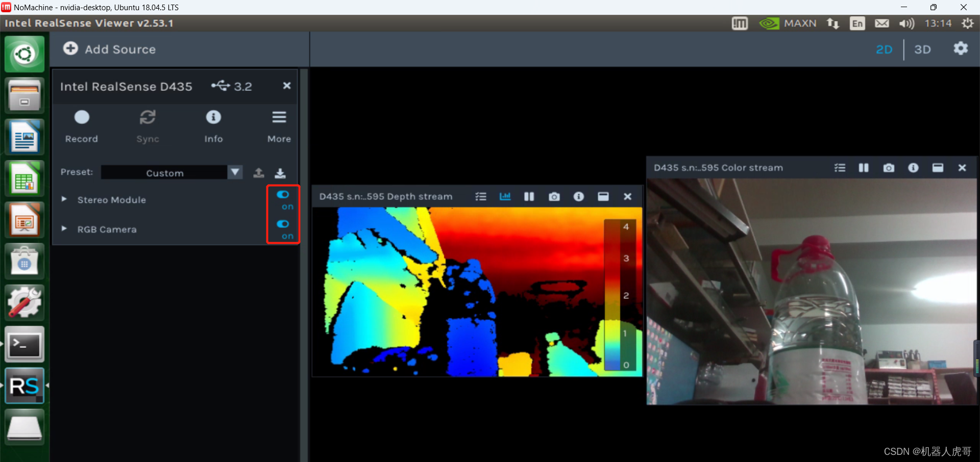This screenshot has width=980, height=462.
Task: Open the system power gear menu
Action: [x=967, y=23]
